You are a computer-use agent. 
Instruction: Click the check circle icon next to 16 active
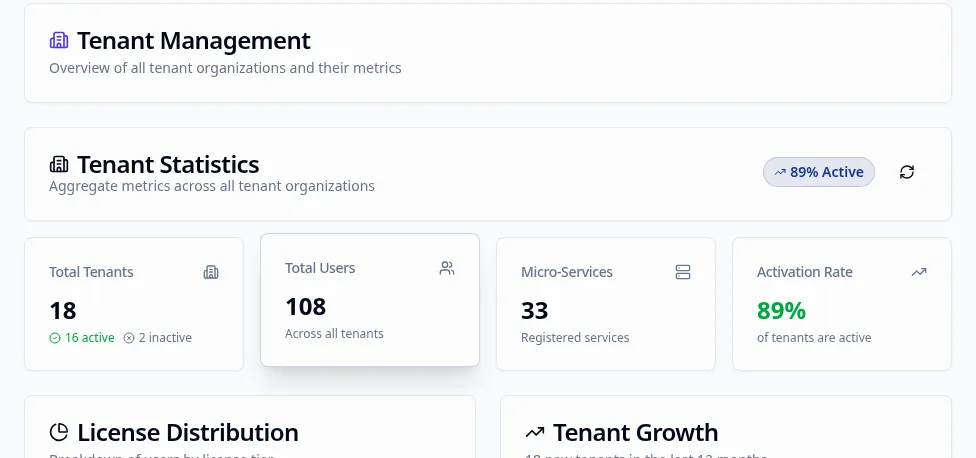[55, 338]
